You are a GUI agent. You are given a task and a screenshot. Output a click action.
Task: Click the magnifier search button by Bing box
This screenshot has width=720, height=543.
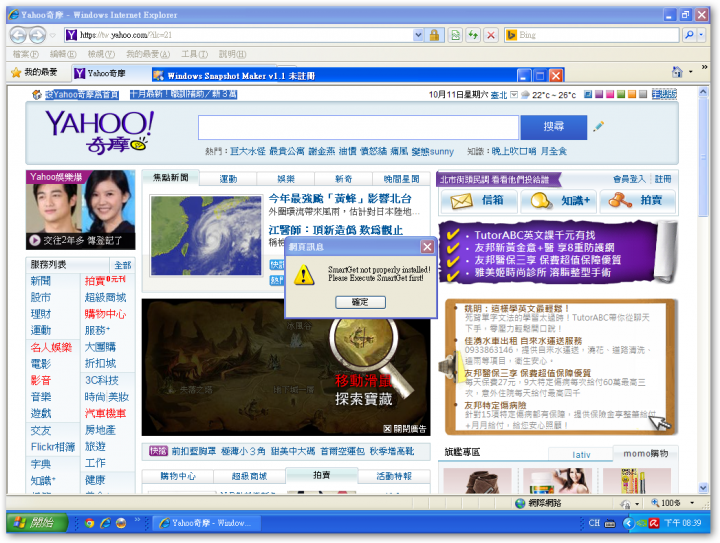point(689,35)
